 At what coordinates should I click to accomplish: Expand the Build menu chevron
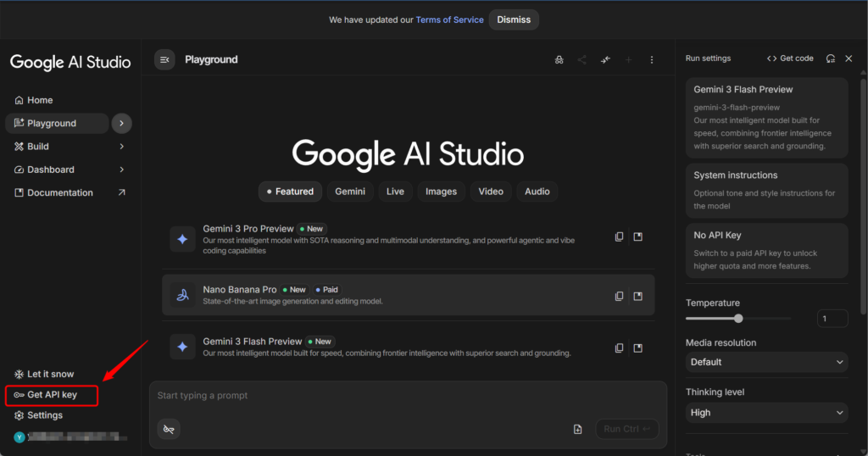pyautogui.click(x=122, y=147)
